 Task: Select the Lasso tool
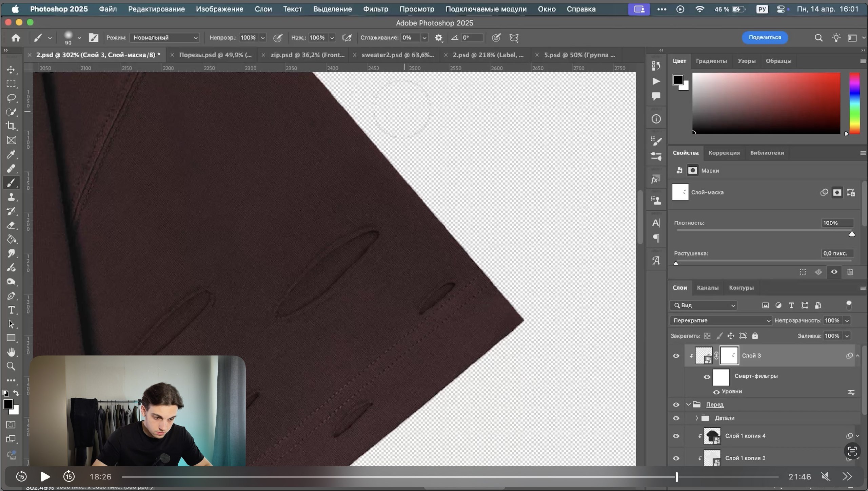[x=11, y=98]
